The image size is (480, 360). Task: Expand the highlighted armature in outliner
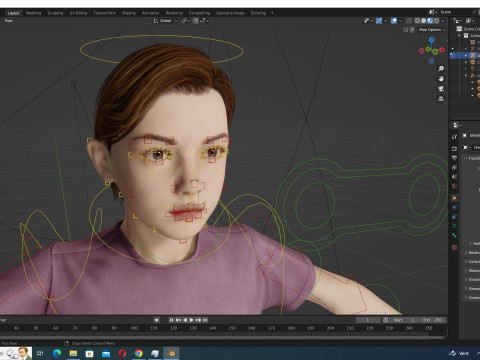point(466,55)
